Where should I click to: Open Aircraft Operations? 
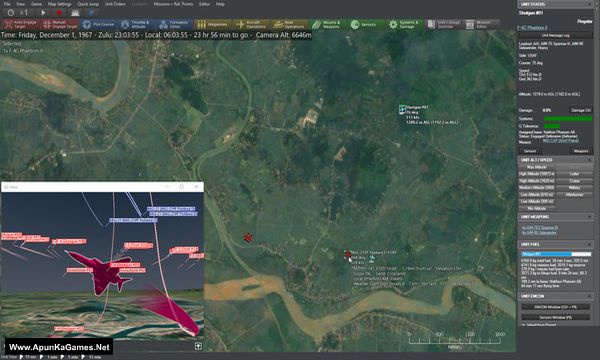(252, 24)
